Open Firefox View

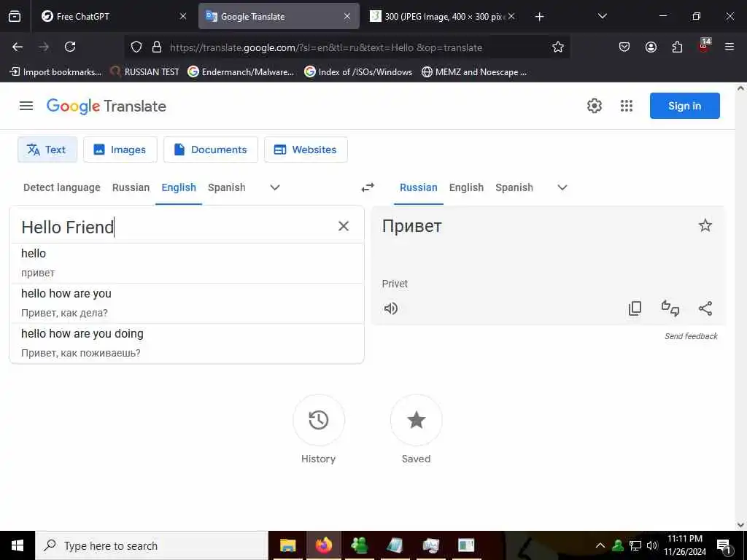[x=15, y=16]
